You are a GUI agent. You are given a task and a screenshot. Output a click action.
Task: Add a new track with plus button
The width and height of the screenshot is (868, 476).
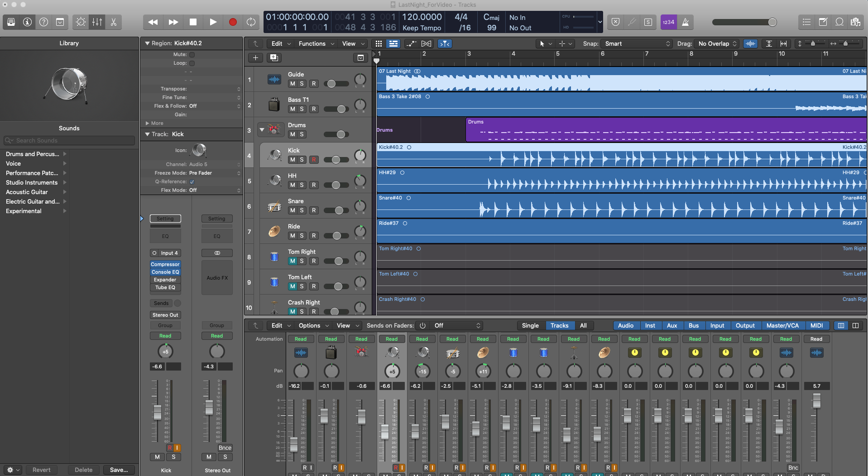(255, 57)
